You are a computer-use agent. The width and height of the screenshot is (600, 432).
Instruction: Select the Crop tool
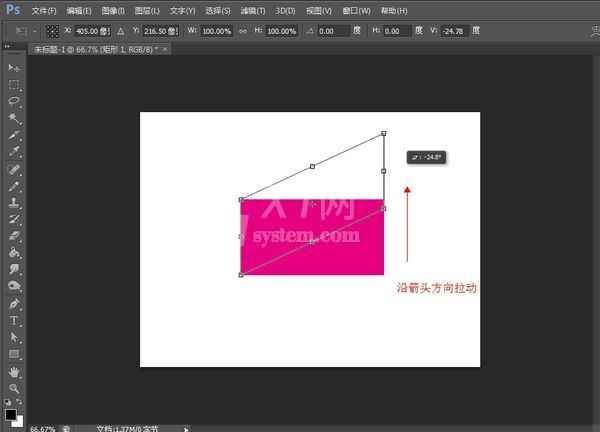pyautogui.click(x=14, y=135)
